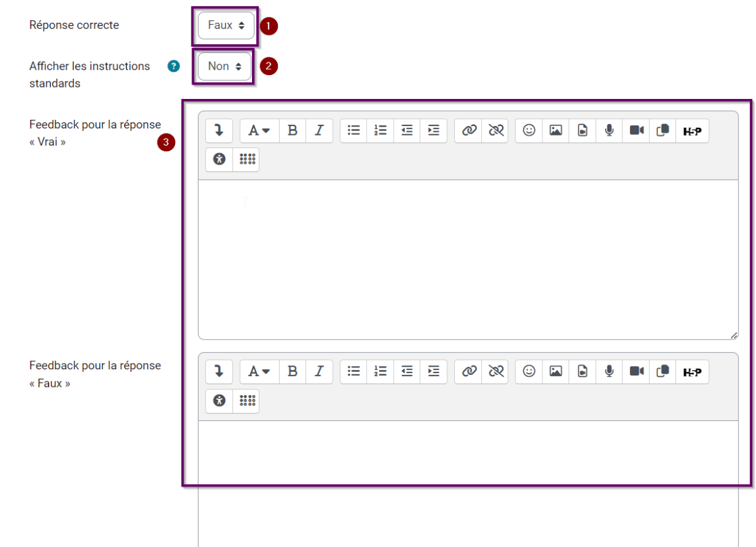756x547 pixels.
Task: Record video in the 'Faux' feedback editor
Action: click(636, 372)
